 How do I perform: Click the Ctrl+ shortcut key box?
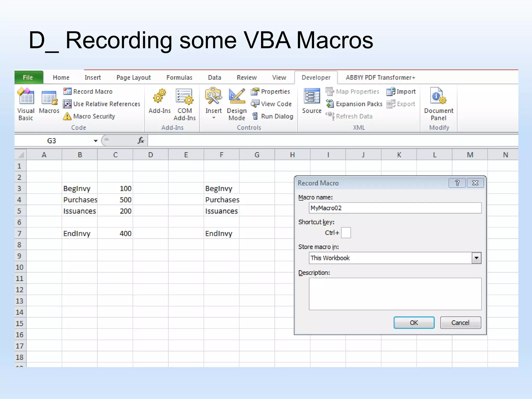coord(346,233)
